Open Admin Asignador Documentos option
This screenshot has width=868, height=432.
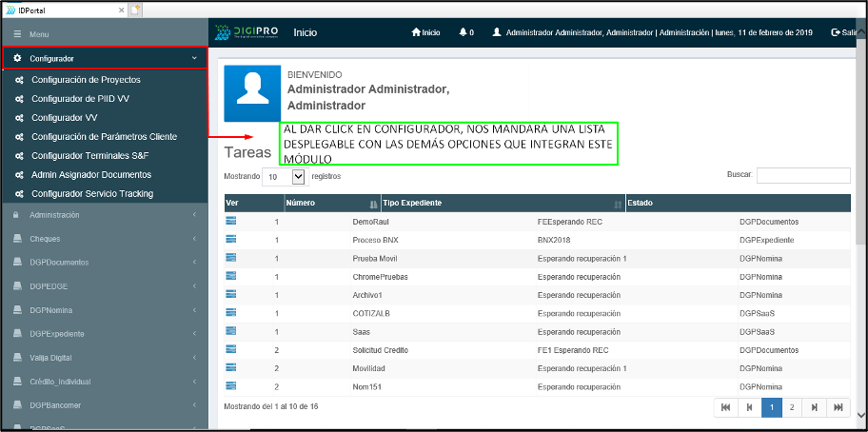90,175
